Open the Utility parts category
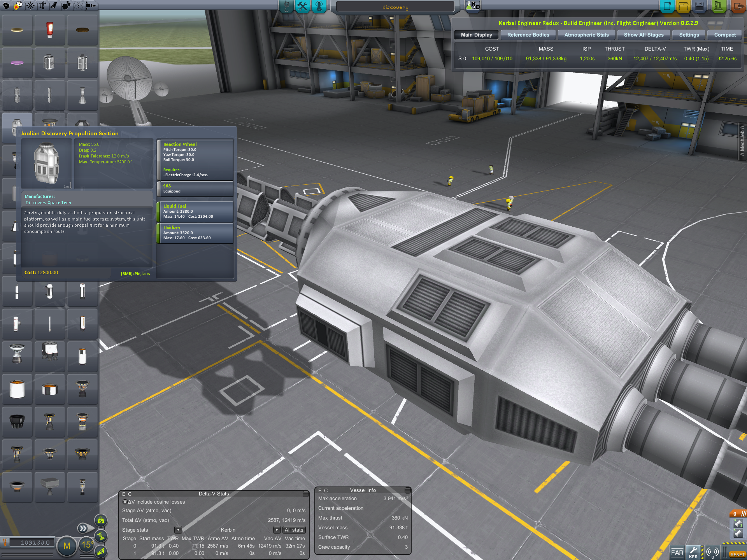The height and width of the screenshot is (560, 747). [67, 5]
